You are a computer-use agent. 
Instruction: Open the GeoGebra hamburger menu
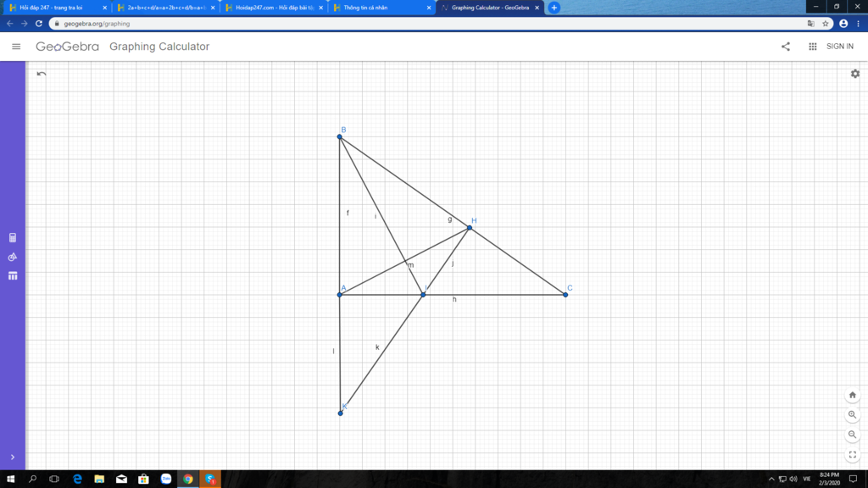(x=16, y=47)
